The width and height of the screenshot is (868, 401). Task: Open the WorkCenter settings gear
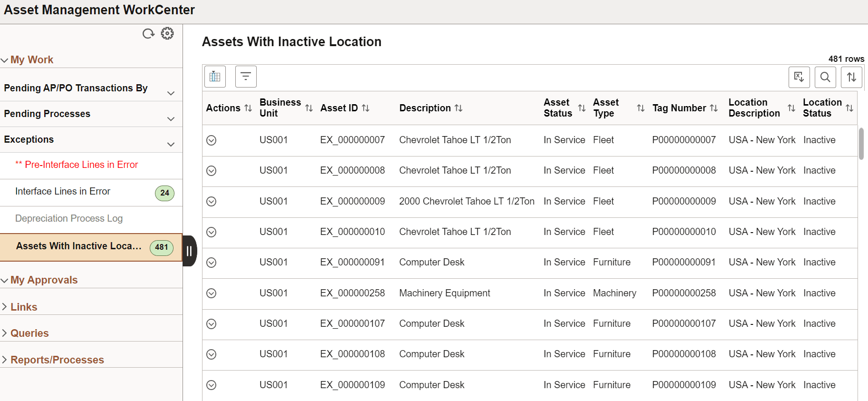click(167, 33)
